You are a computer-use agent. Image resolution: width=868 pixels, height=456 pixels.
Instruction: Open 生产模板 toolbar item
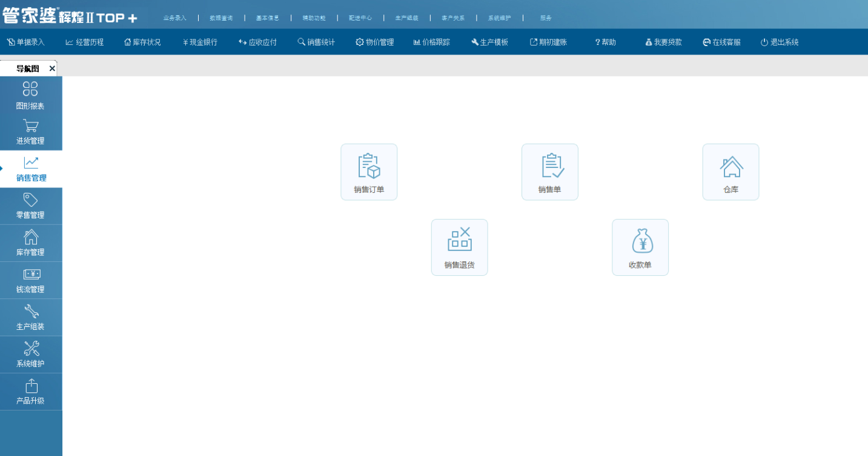(x=489, y=42)
